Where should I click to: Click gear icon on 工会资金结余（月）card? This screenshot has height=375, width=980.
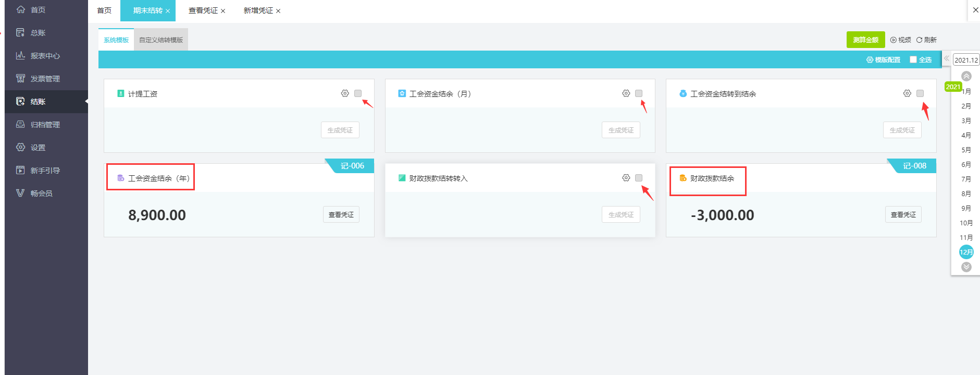pos(626,93)
